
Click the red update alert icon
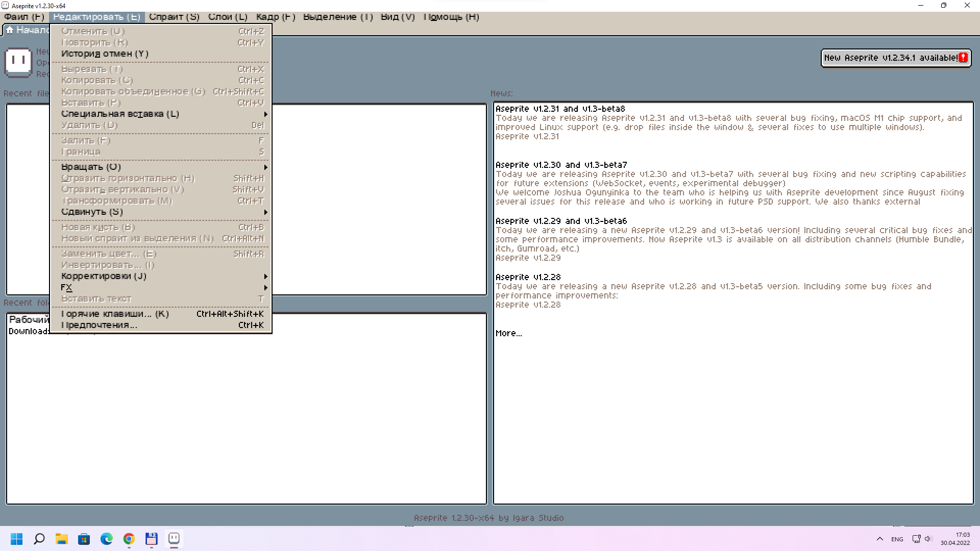coord(963,58)
